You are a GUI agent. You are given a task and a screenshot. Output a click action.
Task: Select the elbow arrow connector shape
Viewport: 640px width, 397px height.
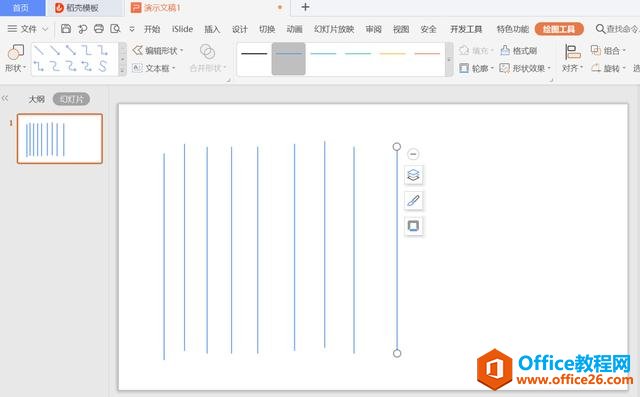[x=102, y=51]
